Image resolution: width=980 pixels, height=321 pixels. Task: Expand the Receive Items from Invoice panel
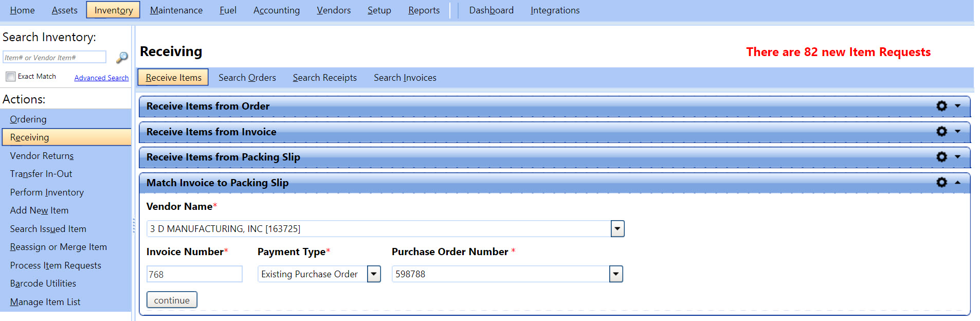[x=957, y=132]
